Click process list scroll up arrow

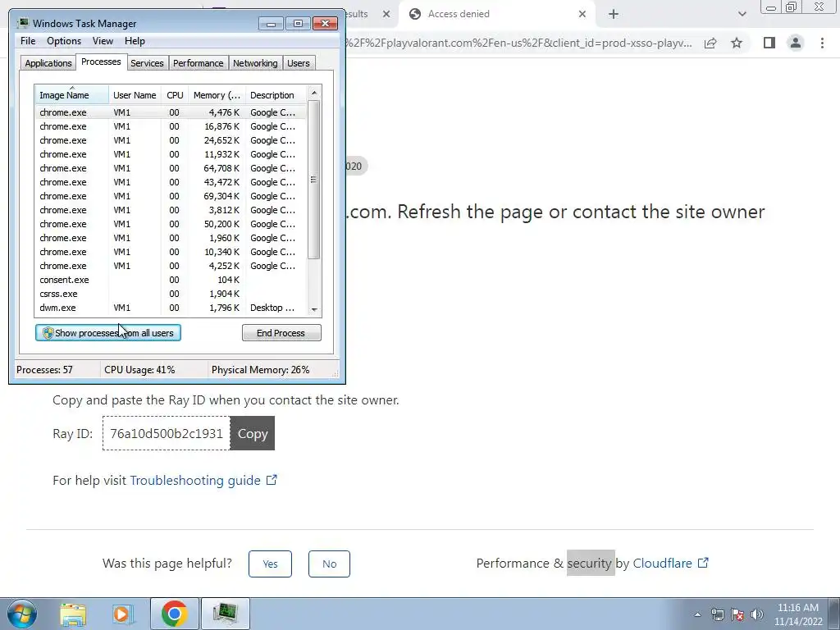pos(314,93)
